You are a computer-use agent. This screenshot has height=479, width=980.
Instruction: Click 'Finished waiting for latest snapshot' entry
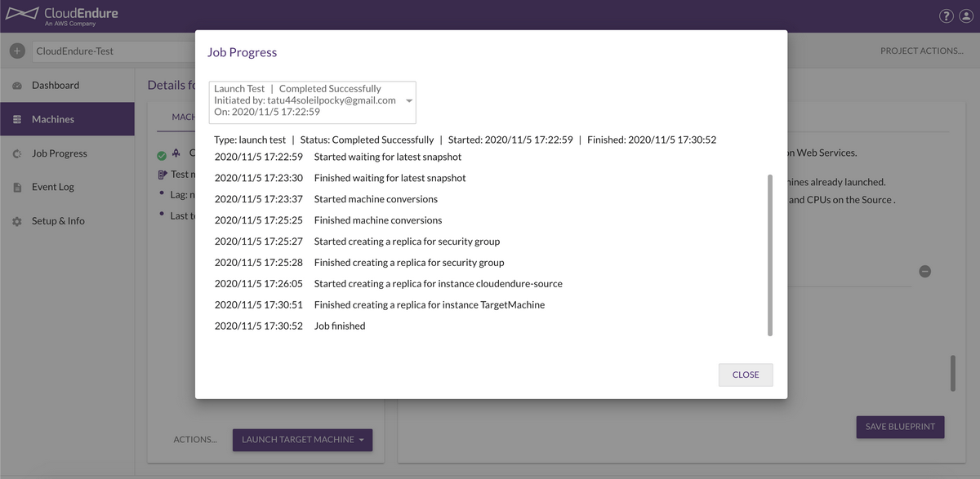[x=390, y=178]
